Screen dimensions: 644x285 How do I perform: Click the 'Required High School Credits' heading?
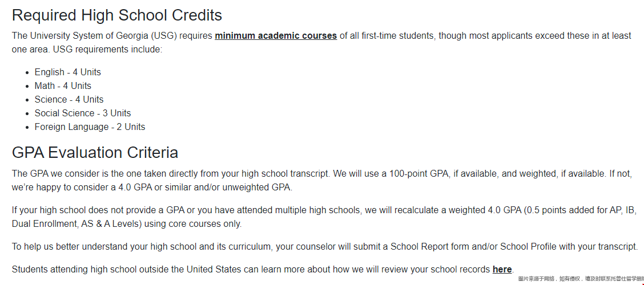pos(117,15)
